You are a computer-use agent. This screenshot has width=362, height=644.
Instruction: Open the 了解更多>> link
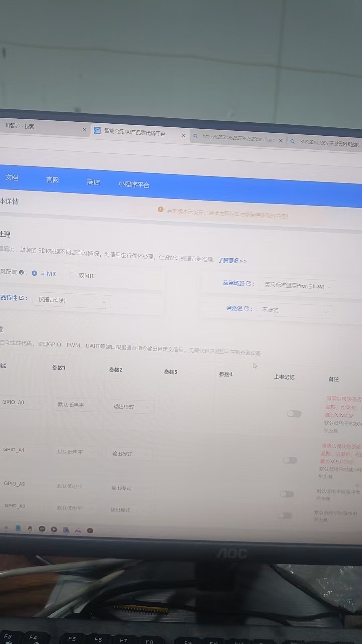pyautogui.click(x=232, y=261)
